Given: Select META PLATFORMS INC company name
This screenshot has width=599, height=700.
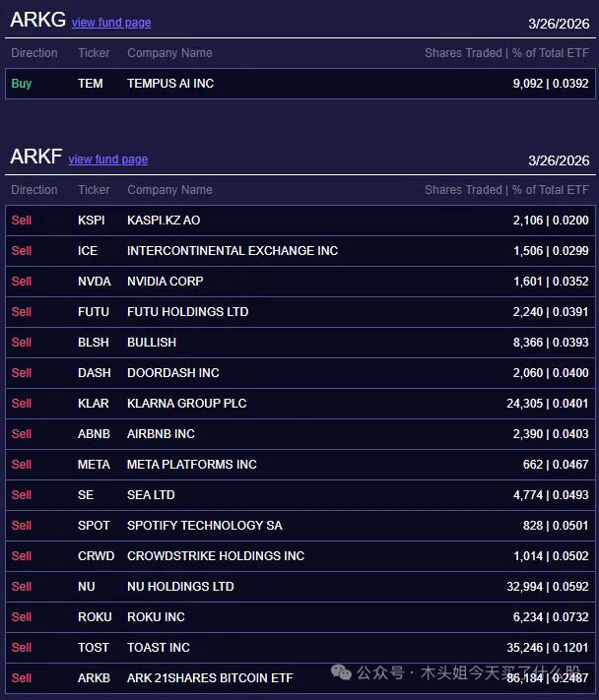Looking at the screenshot, I should coord(192,465).
